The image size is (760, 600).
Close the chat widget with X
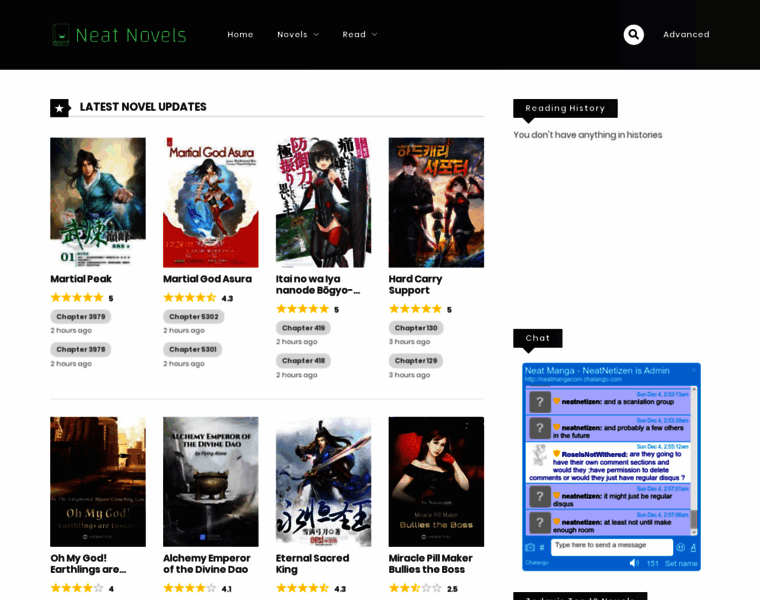pyautogui.click(x=694, y=370)
